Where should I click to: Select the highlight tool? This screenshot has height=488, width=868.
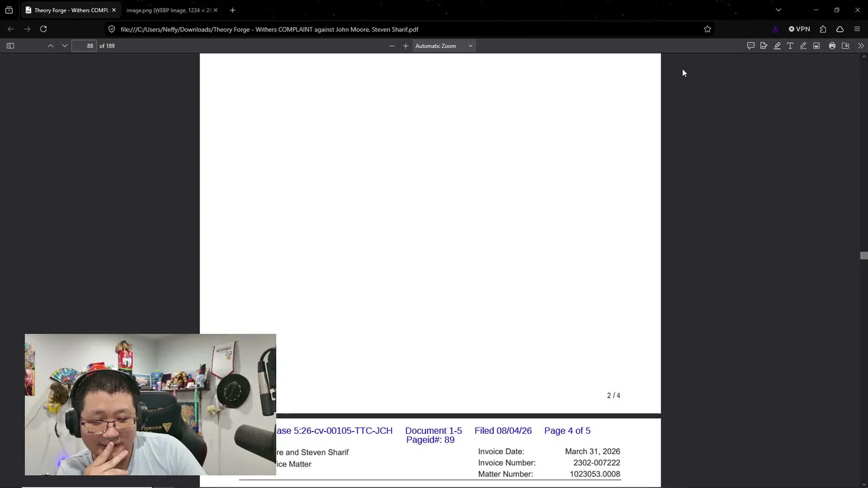coord(777,45)
